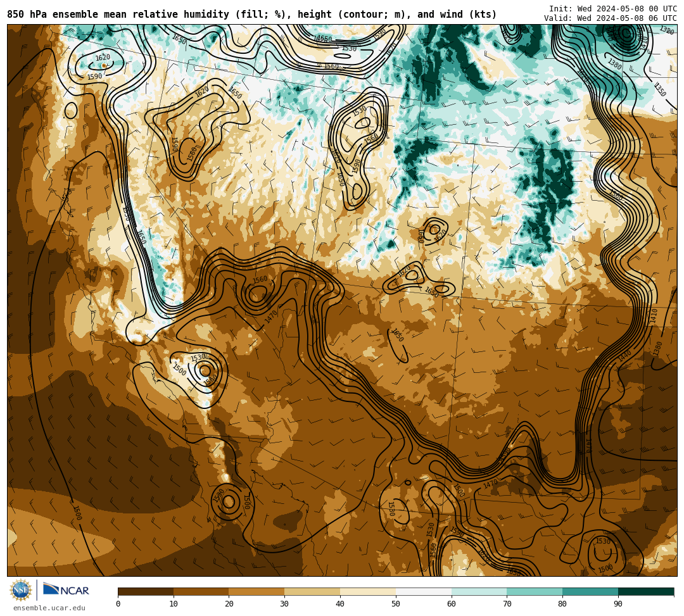Select the 30-40% tan color swatch
The width and height of the screenshot is (684, 616).
point(312,591)
